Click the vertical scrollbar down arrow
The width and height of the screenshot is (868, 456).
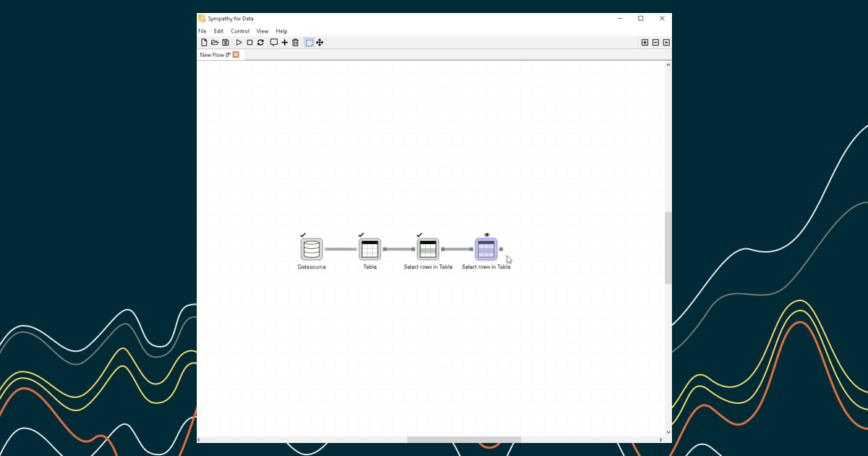pos(668,433)
